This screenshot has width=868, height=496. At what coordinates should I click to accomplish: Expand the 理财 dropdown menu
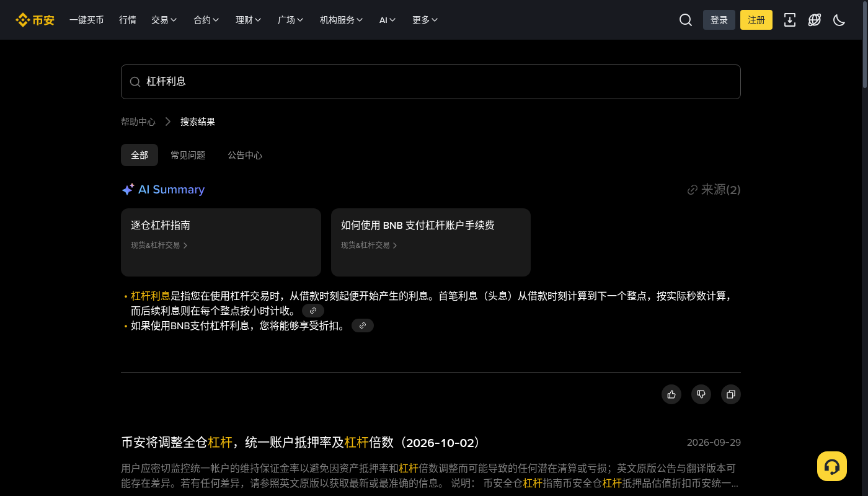(x=249, y=20)
